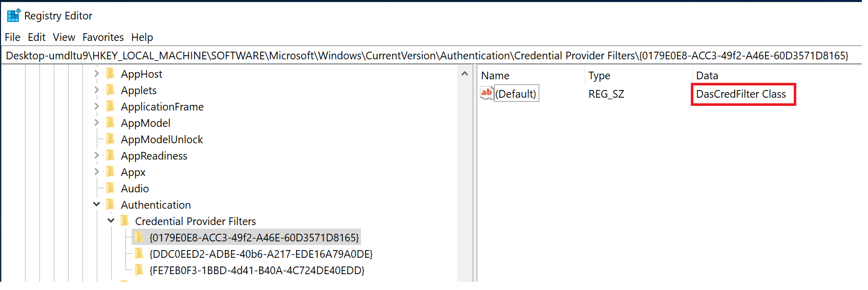
Task: Click the (Default) string value icon
Action: click(x=486, y=94)
